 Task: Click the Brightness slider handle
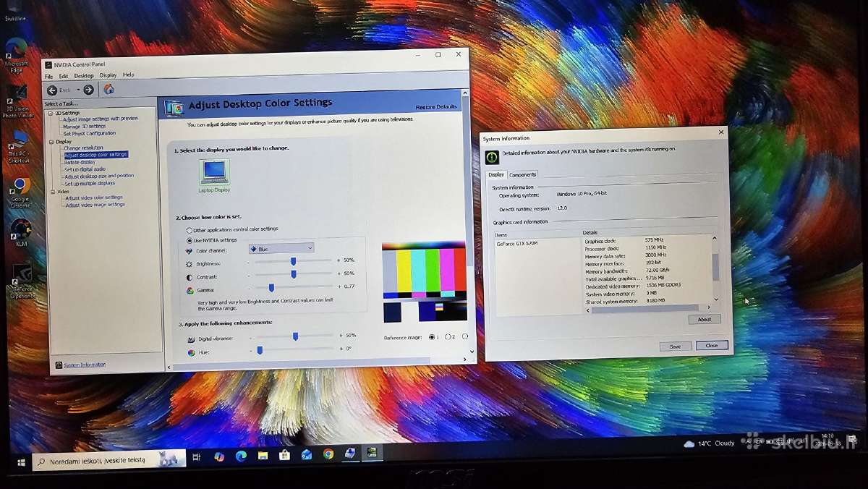tap(293, 261)
